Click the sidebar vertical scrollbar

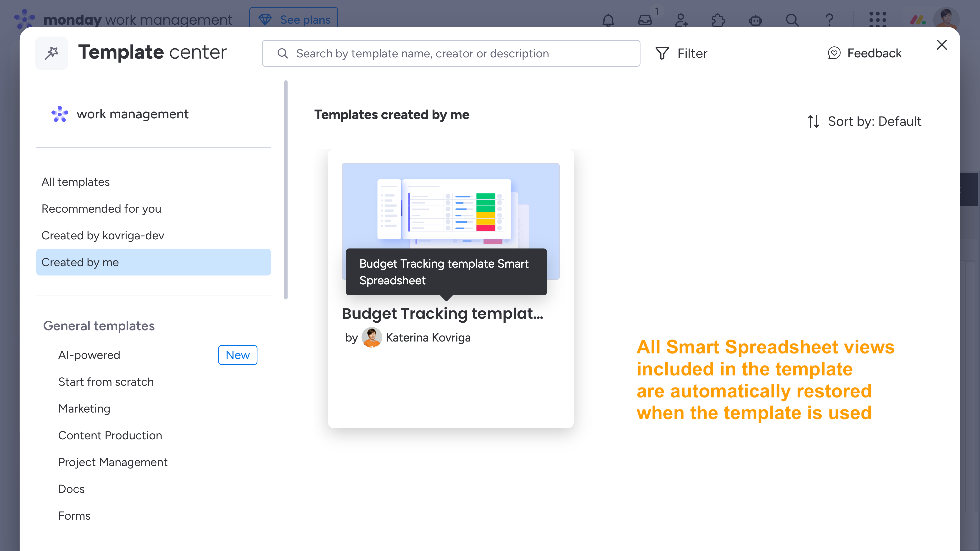(286, 190)
